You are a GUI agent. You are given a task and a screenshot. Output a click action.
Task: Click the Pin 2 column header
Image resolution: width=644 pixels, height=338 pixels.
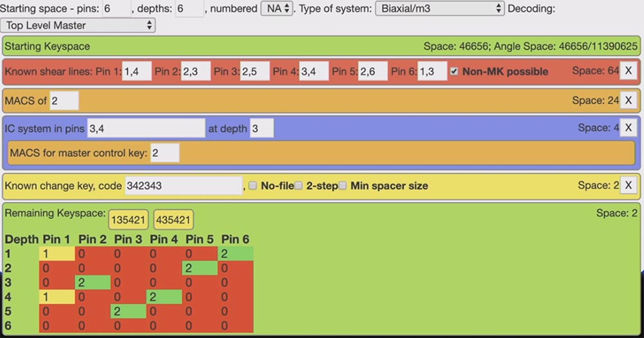(92, 239)
